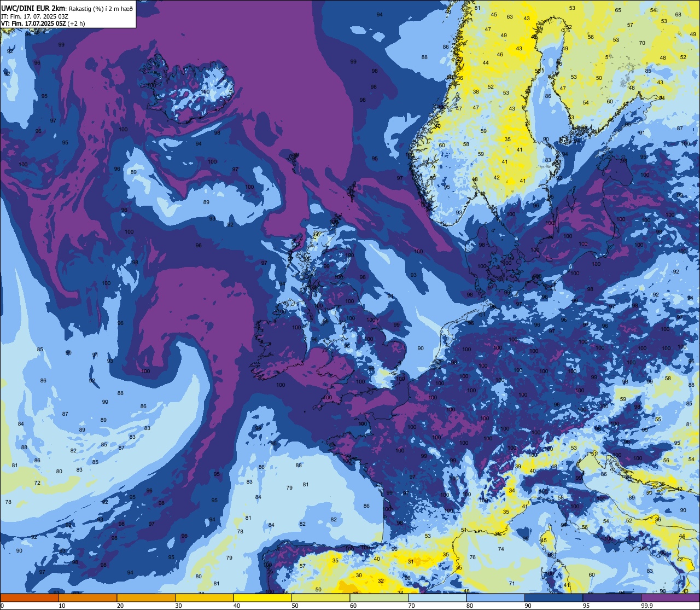Image resolution: width=700 pixels, height=610 pixels.
Task: Choose the medium blue 90–95 legend band
Action: [553, 598]
